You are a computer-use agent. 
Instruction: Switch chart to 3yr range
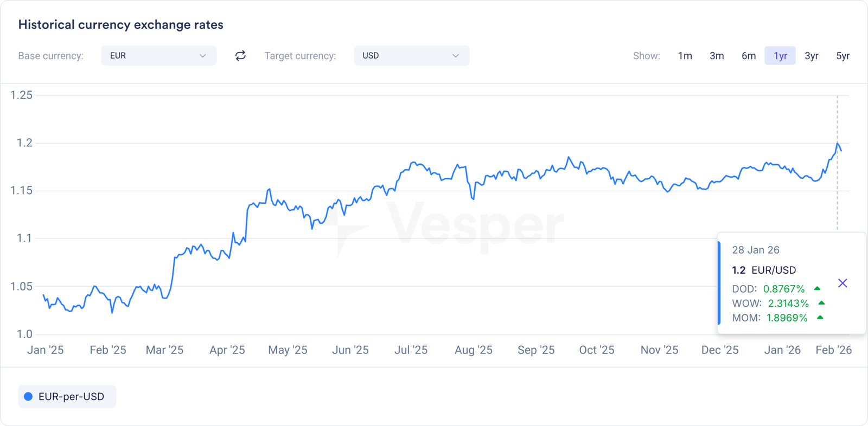coord(812,56)
